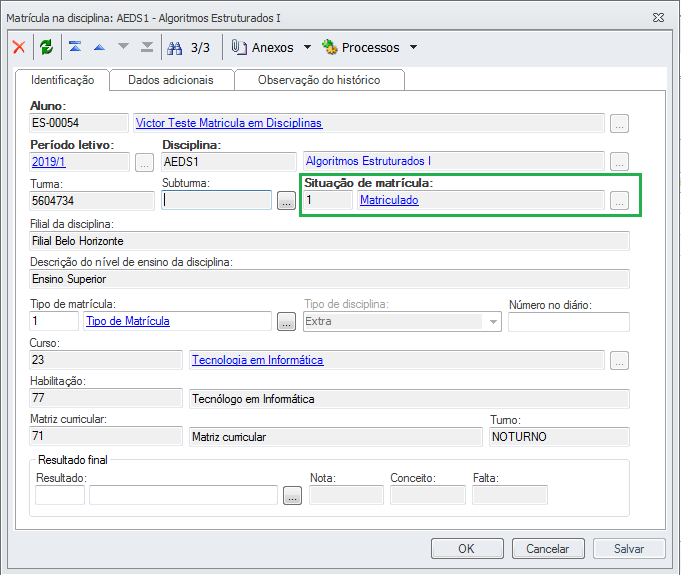681x575 pixels.
Task: Click the Conceito field
Action: pos(428,495)
